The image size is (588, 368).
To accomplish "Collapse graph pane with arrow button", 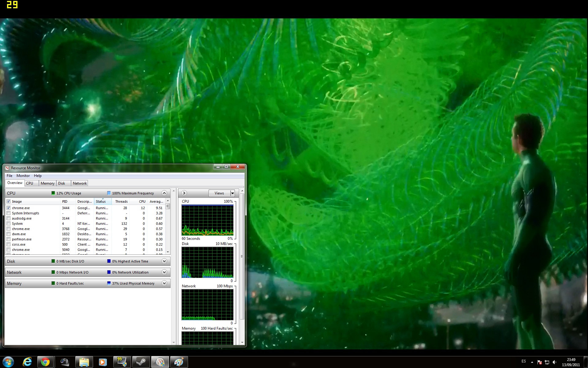I will 184,193.
